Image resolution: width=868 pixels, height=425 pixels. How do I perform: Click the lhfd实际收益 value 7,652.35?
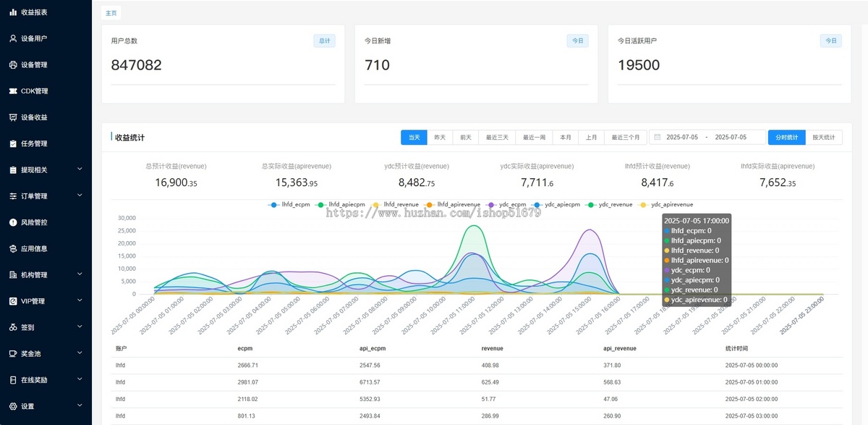pyautogui.click(x=778, y=183)
